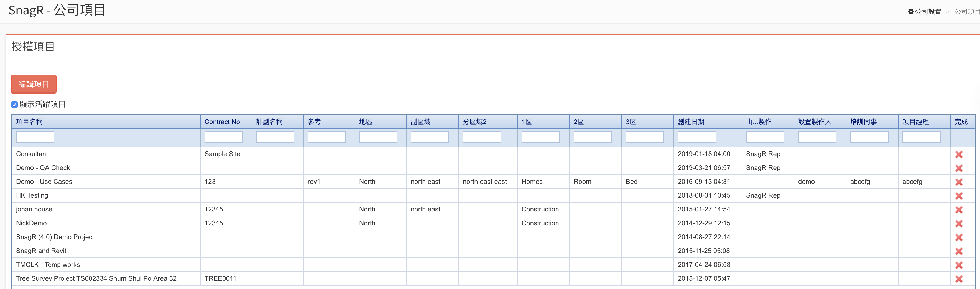980x289 pixels.
Task: Focus the 2區 filter input
Action: tap(593, 137)
